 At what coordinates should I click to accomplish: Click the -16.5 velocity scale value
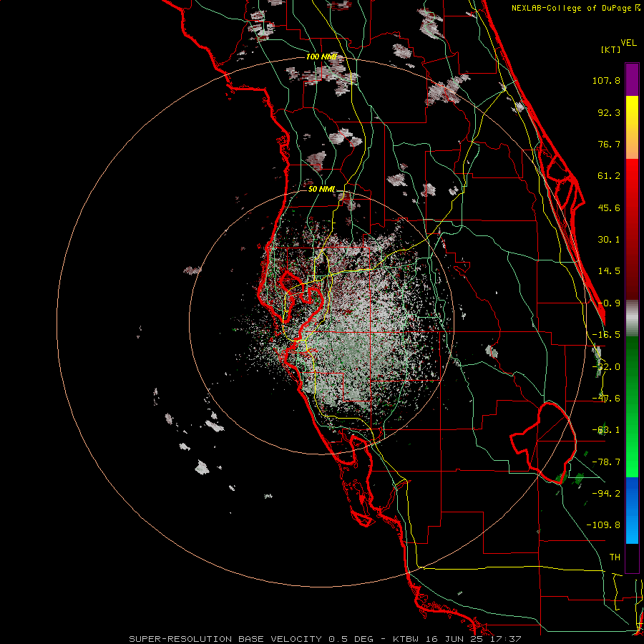pos(606,335)
